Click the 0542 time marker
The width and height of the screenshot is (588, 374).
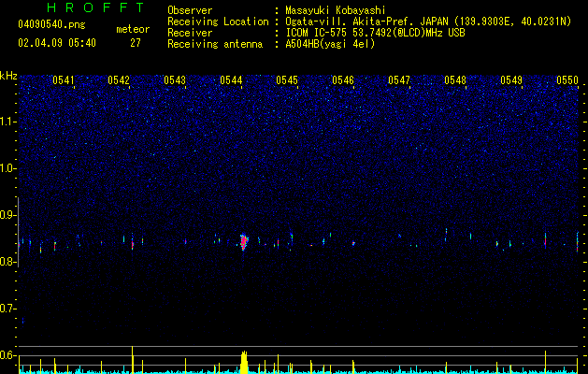point(119,80)
